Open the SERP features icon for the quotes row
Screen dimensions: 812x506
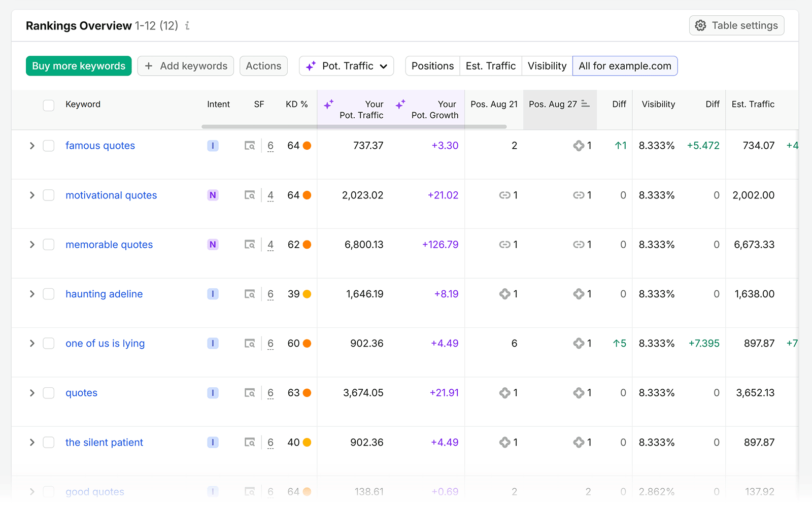(250, 393)
